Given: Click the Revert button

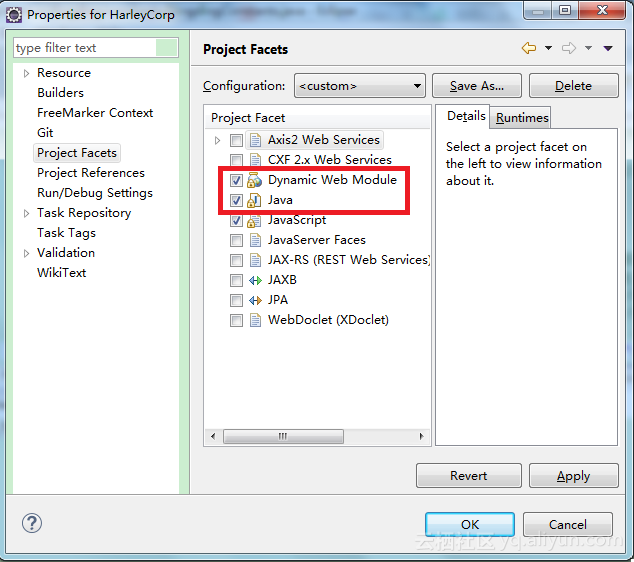Looking at the screenshot, I should [469, 475].
